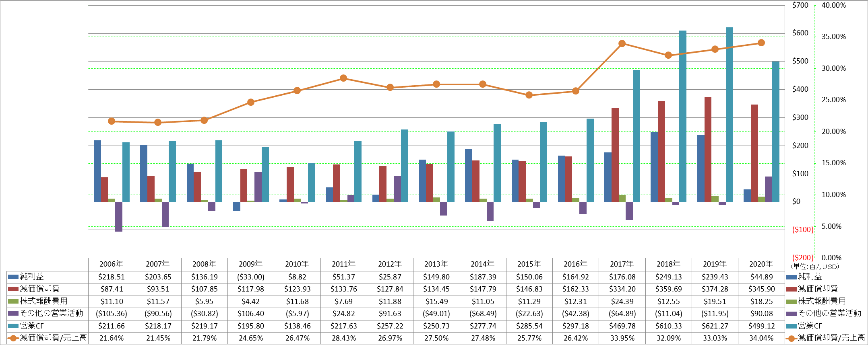Click the 減価償却費/売上高 legend entry on the right
Viewport: 868px width, 345px height.
click(x=825, y=338)
